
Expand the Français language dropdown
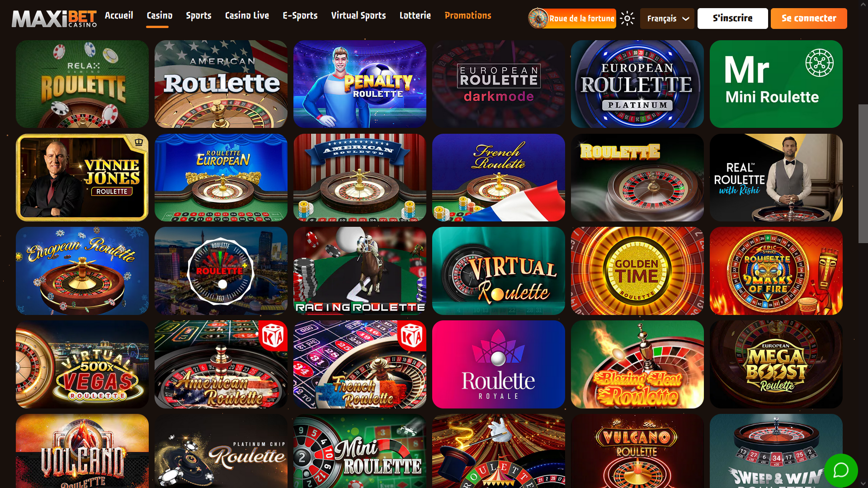(667, 19)
